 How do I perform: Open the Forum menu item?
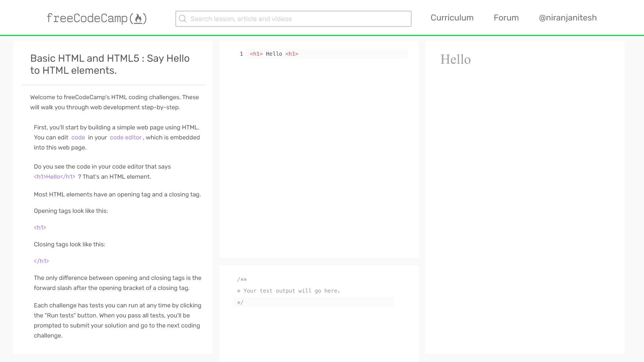[x=506, y=18]
